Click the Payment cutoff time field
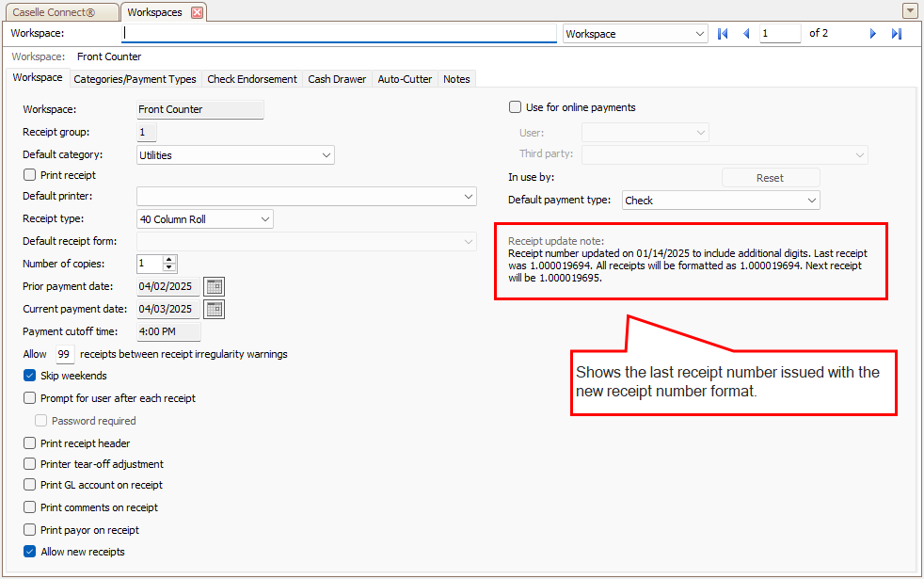This screenshot has height=579, width=924. (168, 331)
